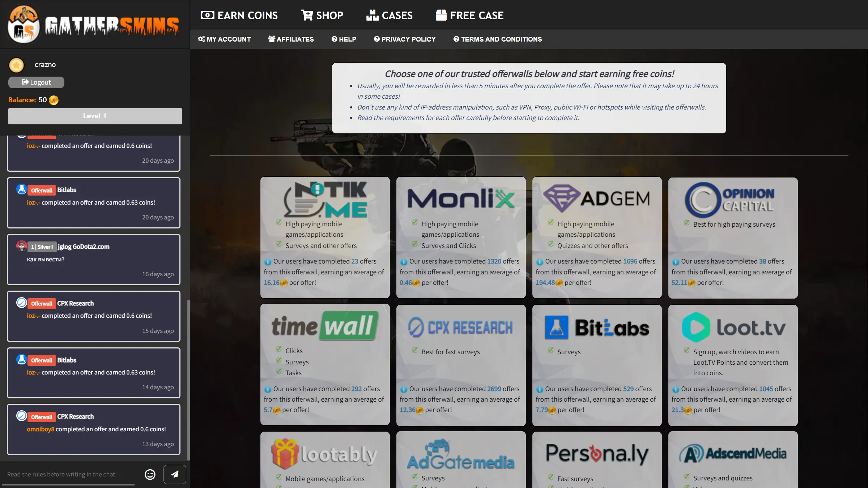868x488 pixels.
Task: Open the AdscendMedia offerwall
Action: [733, 460]
